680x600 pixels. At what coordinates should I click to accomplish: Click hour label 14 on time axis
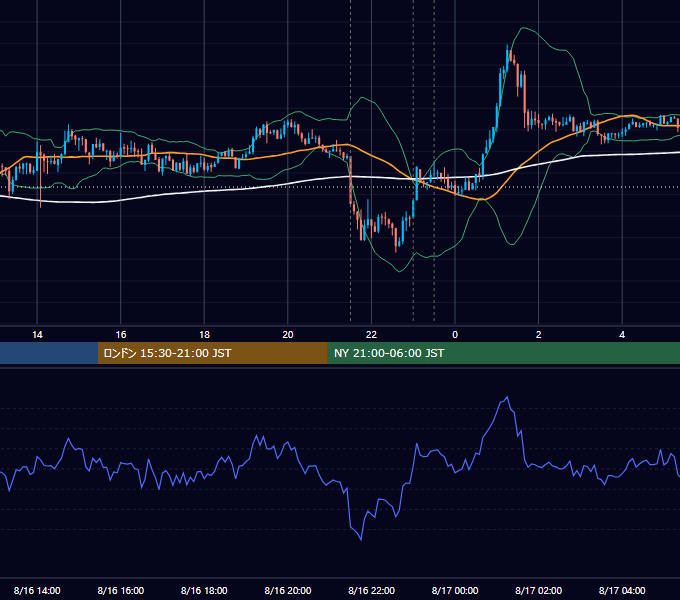[37, 335]
